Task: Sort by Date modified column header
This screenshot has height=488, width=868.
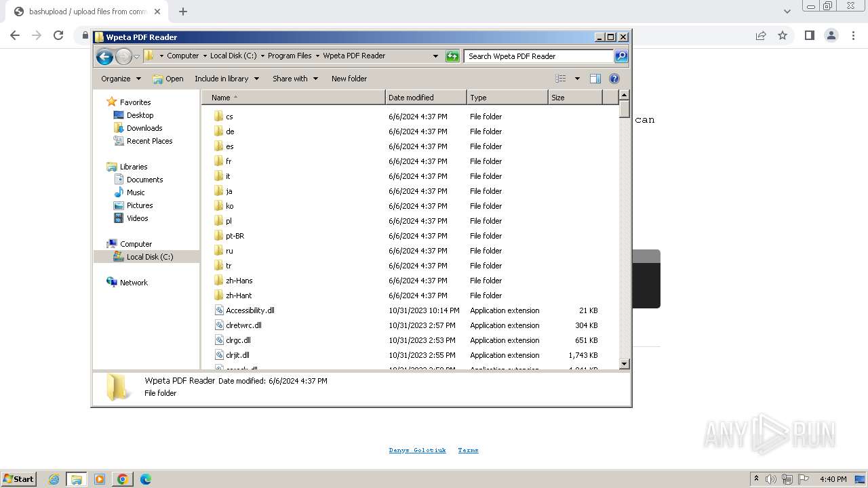Action: (426, 98)
